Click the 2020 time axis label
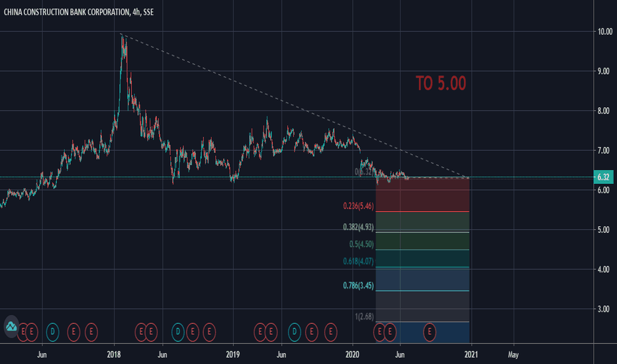The width and height of the screenshot is (617, 364). tap(352, 355)
